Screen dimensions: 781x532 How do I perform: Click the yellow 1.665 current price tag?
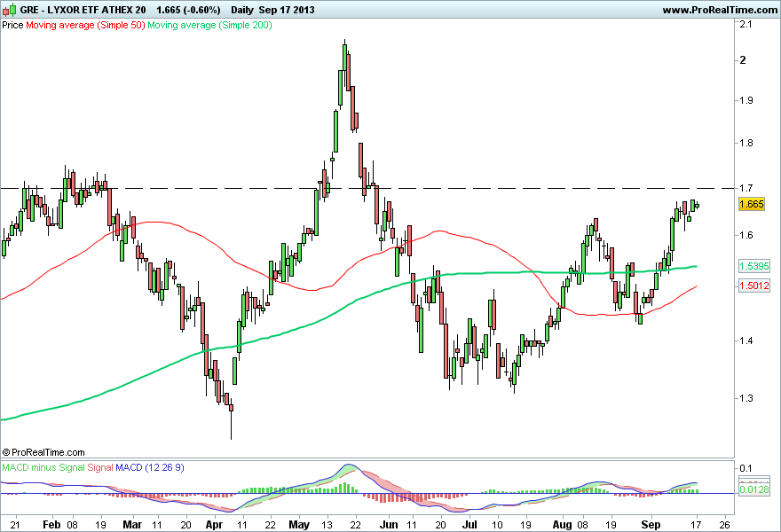(752, 204)
